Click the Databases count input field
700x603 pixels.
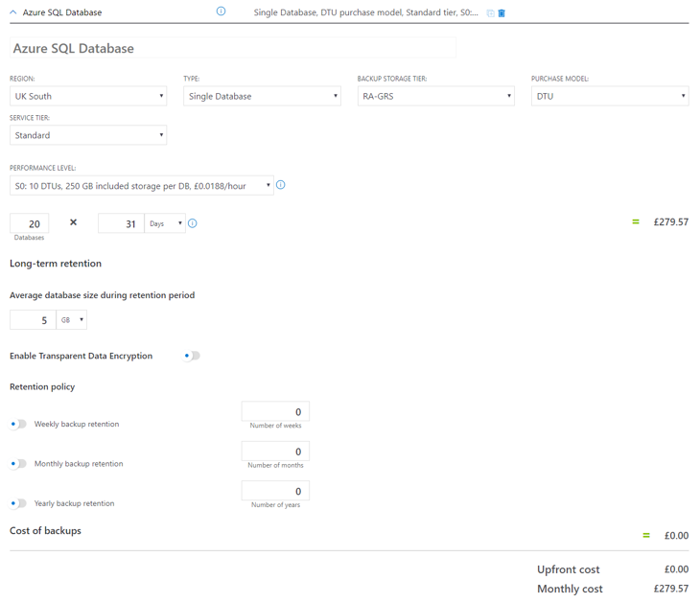pos(30,223)
